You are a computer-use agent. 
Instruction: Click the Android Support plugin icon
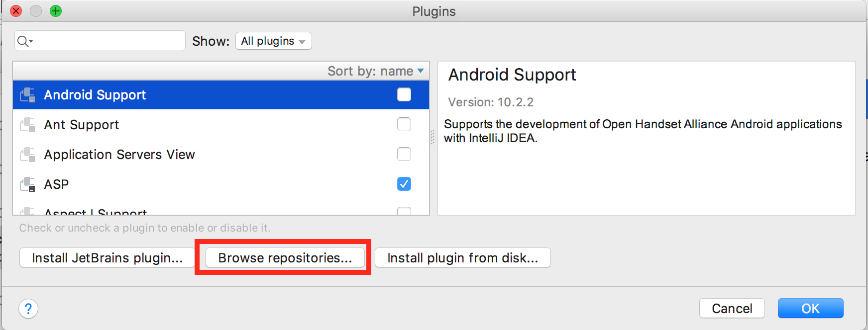[27, 94]
